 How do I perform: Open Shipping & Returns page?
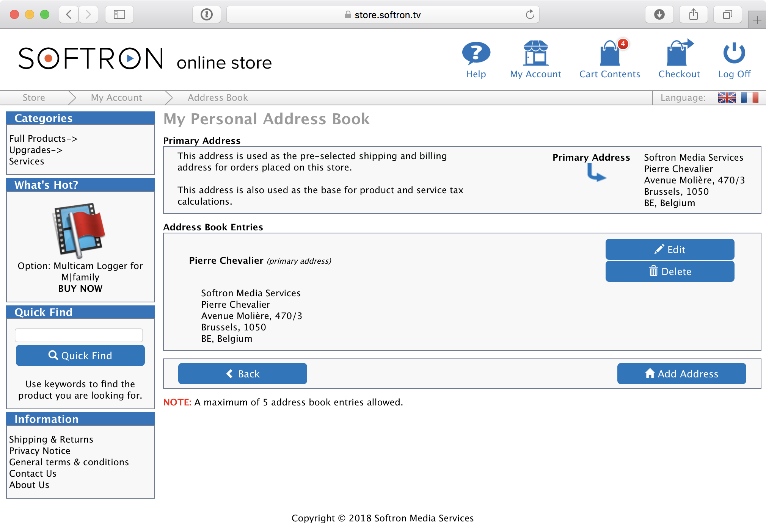51,440
